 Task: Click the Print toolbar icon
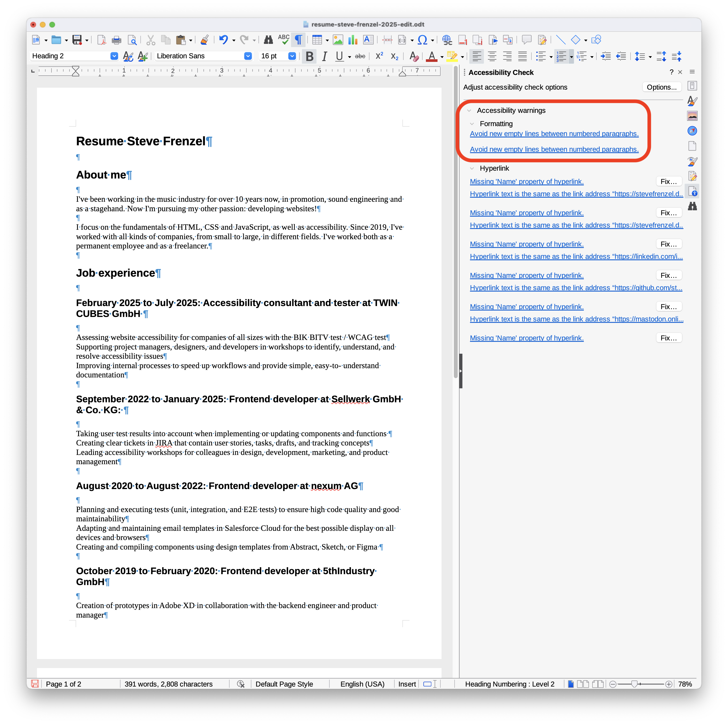(116, 40)
